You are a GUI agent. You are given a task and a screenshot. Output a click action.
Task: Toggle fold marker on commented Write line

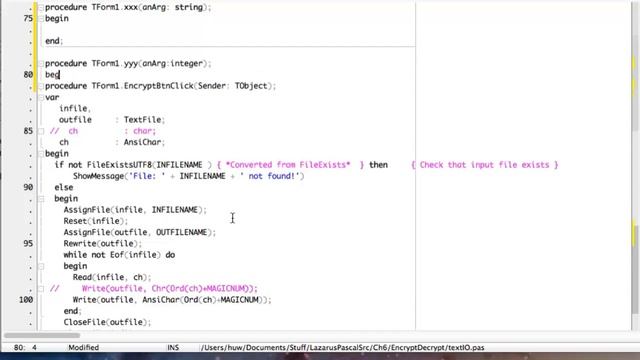point(41,289)
